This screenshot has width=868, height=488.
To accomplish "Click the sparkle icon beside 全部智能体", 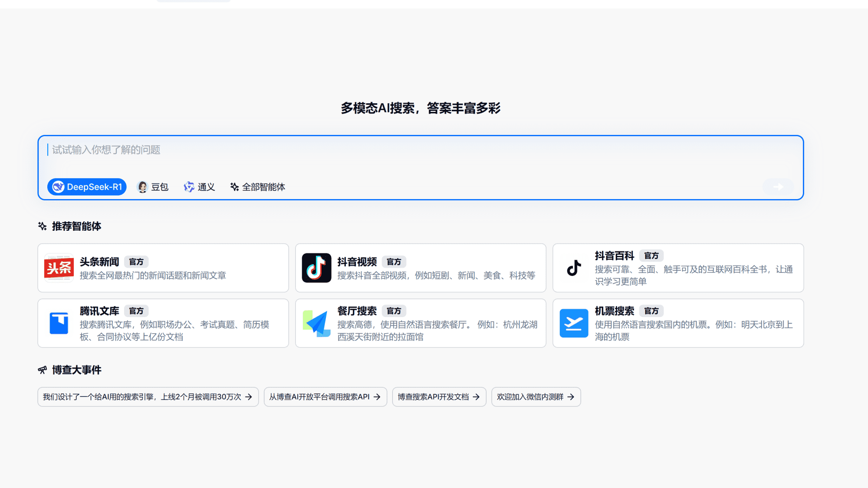I will pos(234,187).
